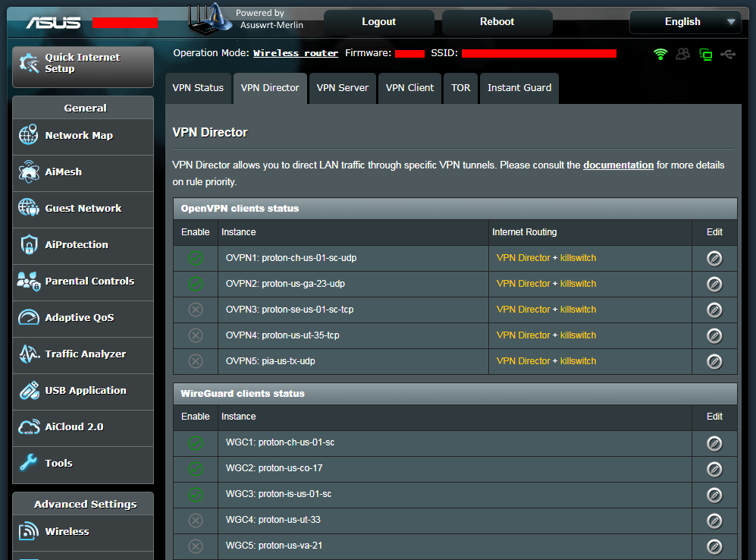Open the TOR tab
The width and height of the screenshot is (756, 560).
pos(461,88)
